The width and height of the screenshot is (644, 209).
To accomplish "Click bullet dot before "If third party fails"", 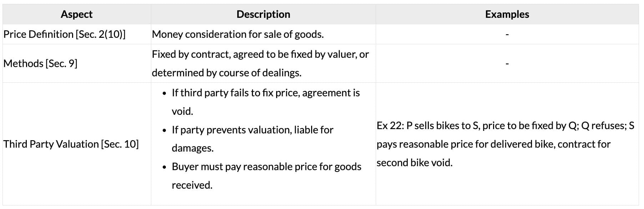I will (x=164, y=93).
